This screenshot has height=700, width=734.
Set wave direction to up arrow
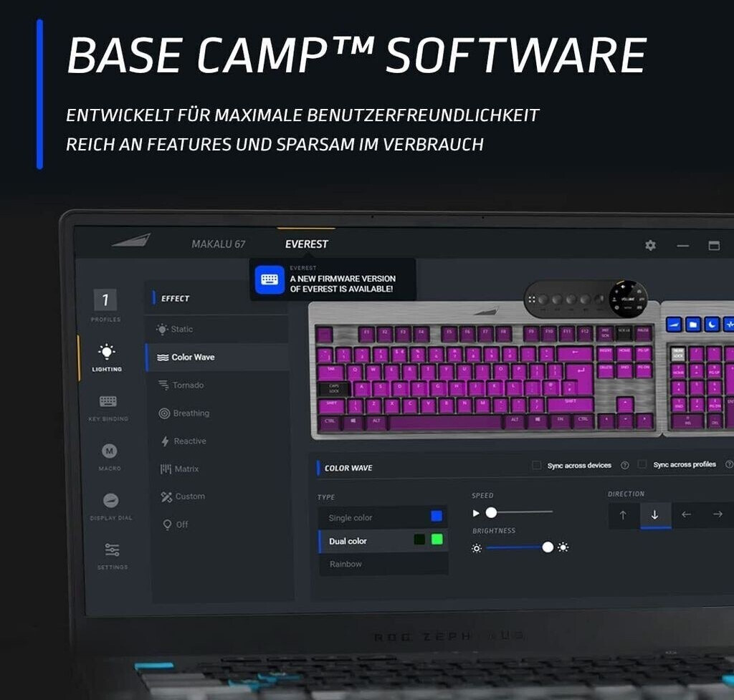(x=623, y=515)
